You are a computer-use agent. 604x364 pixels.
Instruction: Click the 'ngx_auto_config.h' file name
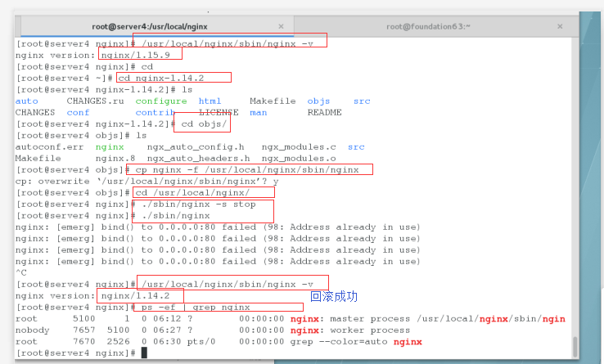[196, 146]
